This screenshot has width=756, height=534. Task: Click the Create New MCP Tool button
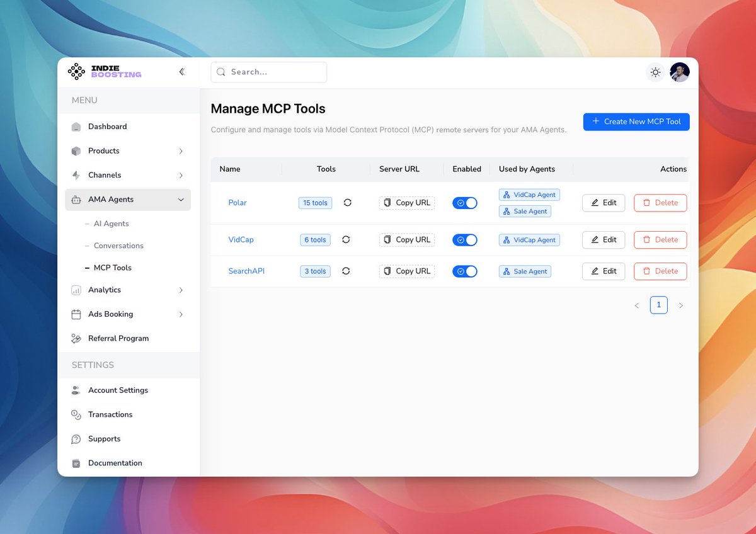click(x=636, y=122)
